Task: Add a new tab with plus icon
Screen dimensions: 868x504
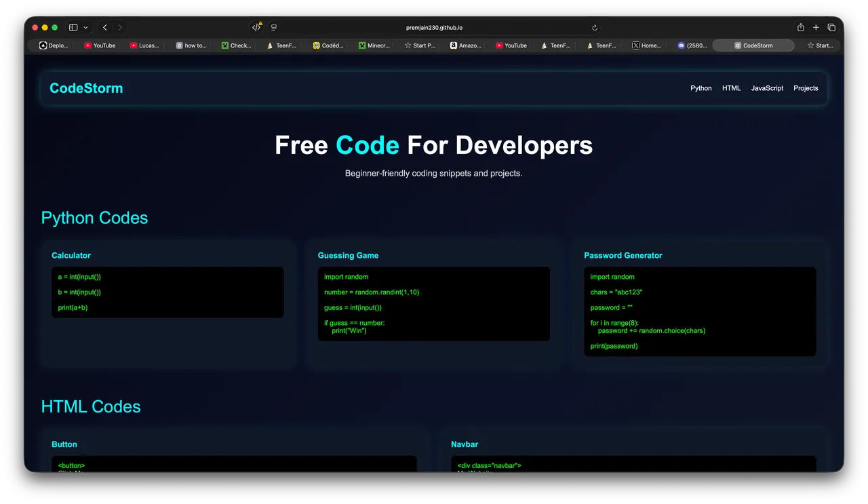Action: [816, 28]
